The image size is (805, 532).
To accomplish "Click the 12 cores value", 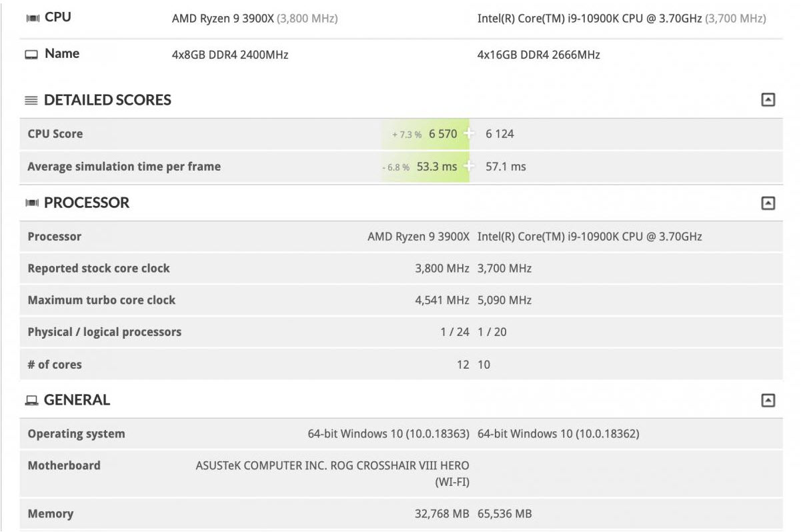I will tap(463, 365).
